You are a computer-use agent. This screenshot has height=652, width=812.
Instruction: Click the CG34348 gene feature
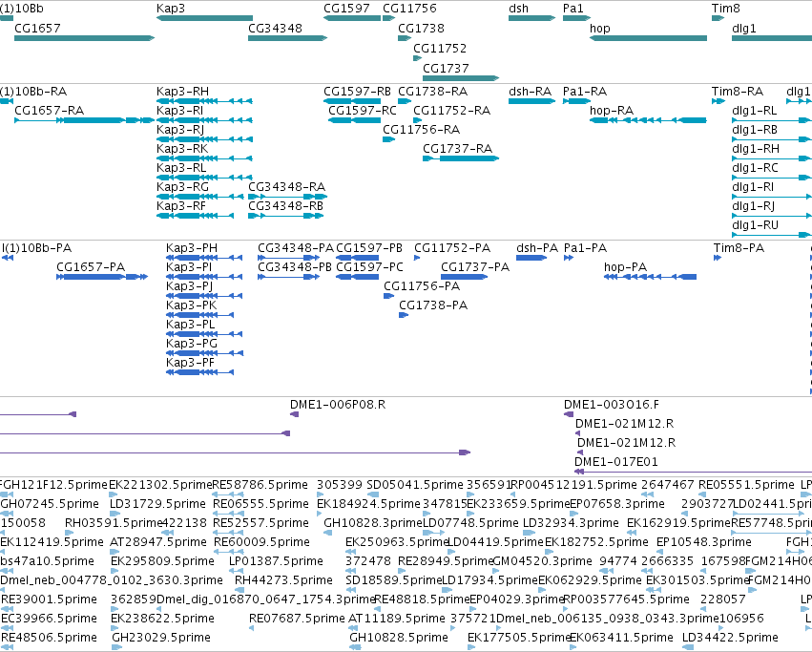[287, 38]
